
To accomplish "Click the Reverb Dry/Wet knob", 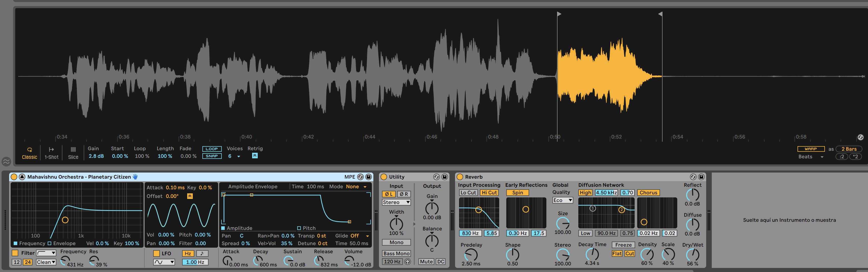I will pos(692,254).
